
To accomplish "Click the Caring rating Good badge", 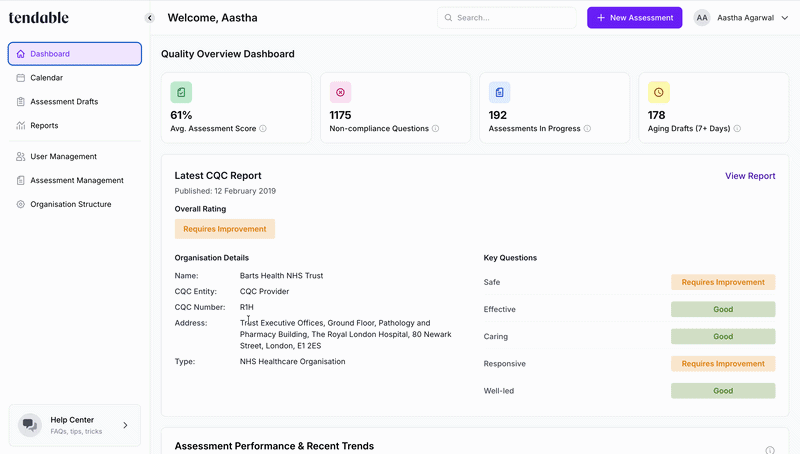I will coord(723,336).
